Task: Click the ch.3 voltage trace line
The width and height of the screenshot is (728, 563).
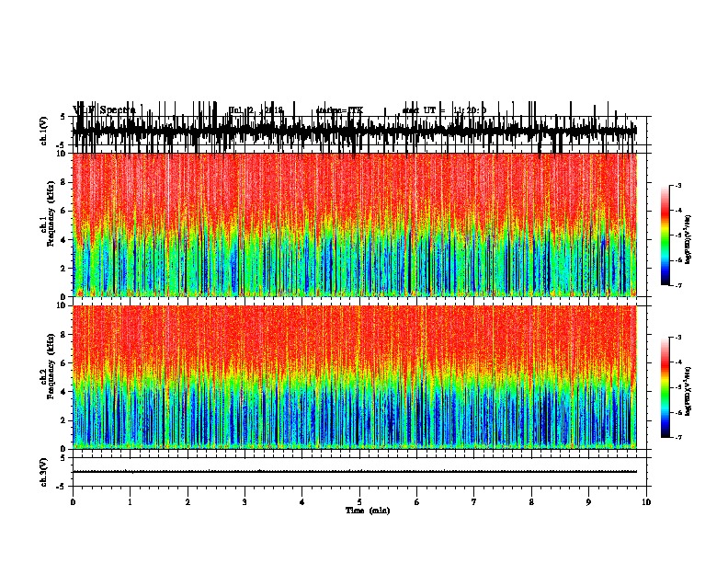Action: (x=354, y=472)
